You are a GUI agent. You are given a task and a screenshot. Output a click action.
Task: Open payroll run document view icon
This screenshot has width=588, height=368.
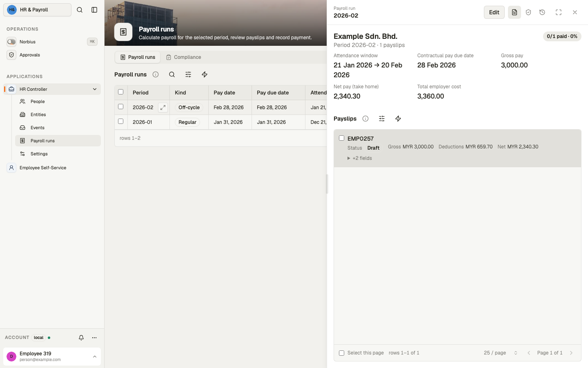(x=514, y=12)
